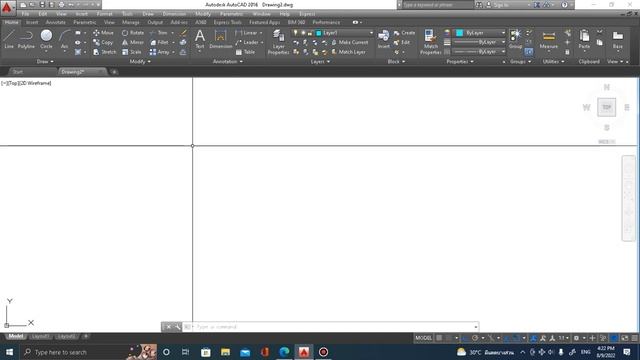This screenshot has width=640, height=360.
Task: Expand the Utilities panel
Action: click(x=553, y=62)
